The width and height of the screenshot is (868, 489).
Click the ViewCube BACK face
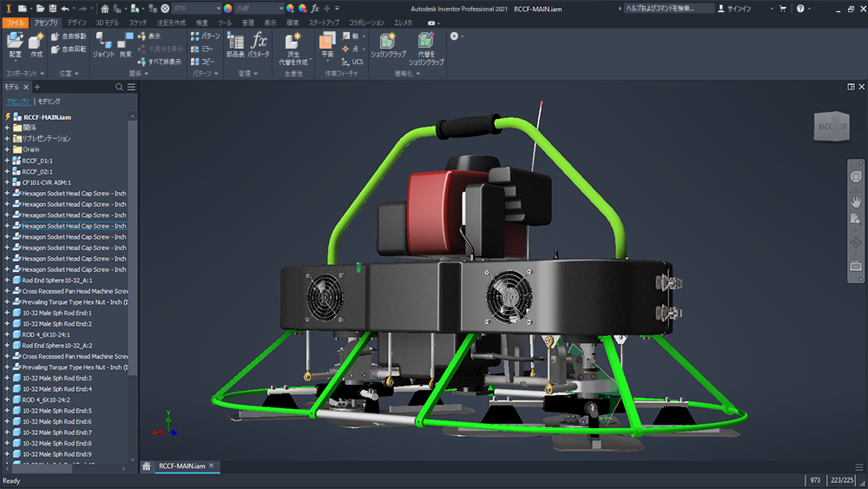click(825, 126)
